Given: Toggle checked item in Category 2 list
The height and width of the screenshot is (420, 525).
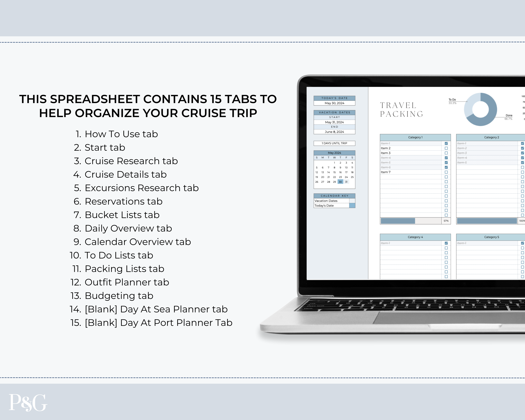Looking at the screenshot, I should point(522,143).
